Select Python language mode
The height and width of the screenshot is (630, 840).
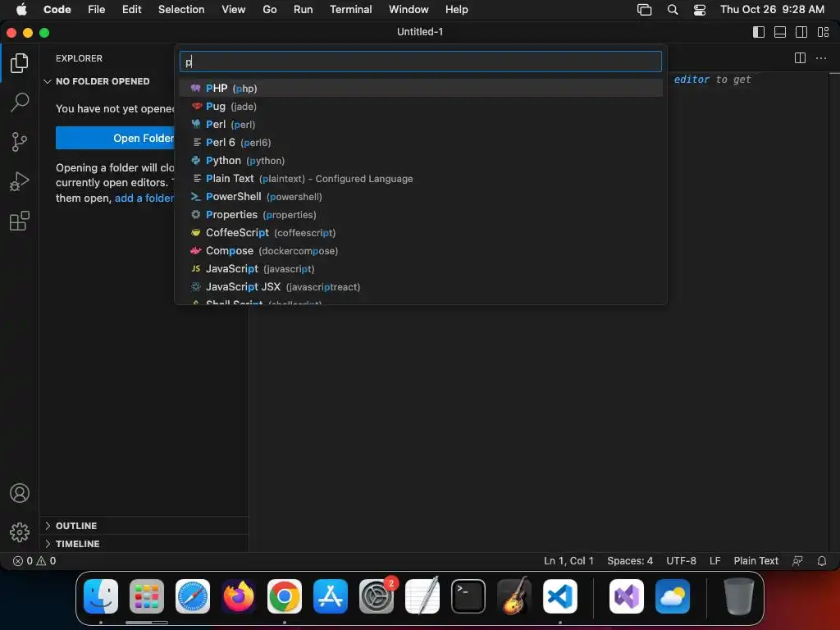point(421,160)
